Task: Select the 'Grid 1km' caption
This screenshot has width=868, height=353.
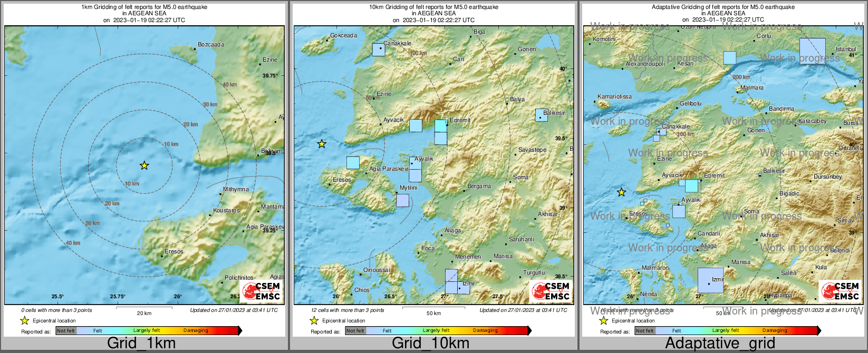Action: 141,343
